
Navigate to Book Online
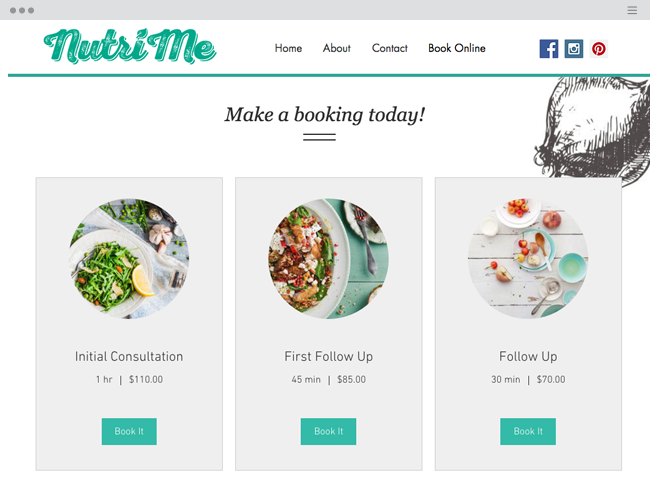click(457, 48)
